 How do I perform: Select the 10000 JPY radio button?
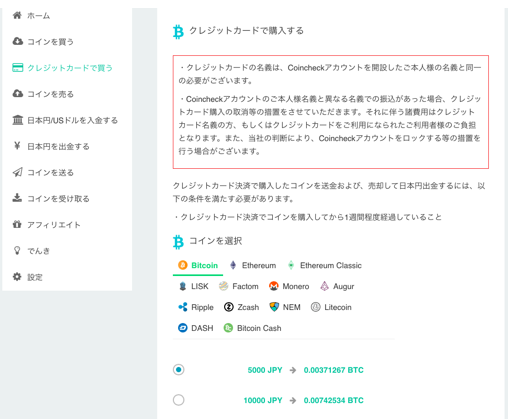click(x=179, y=400)
